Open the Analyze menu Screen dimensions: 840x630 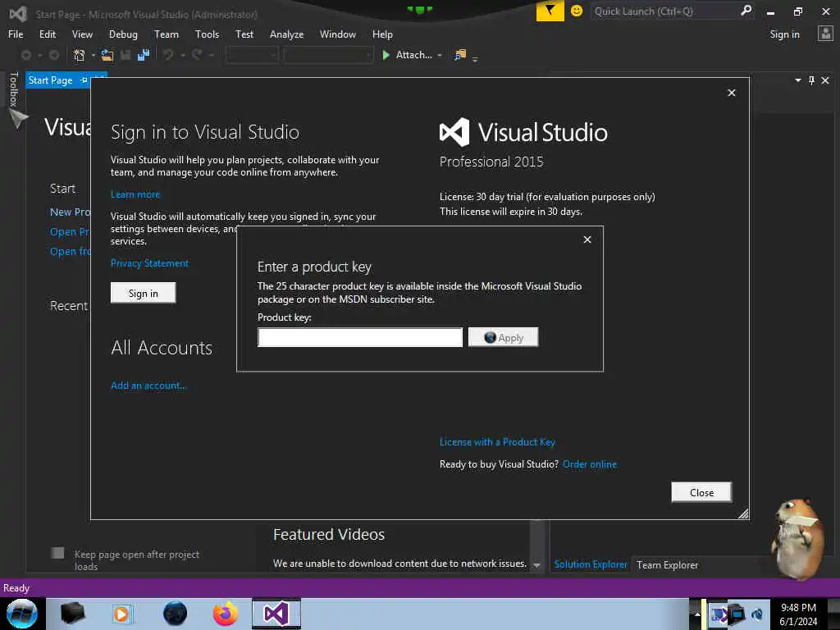tap(286, 34)
